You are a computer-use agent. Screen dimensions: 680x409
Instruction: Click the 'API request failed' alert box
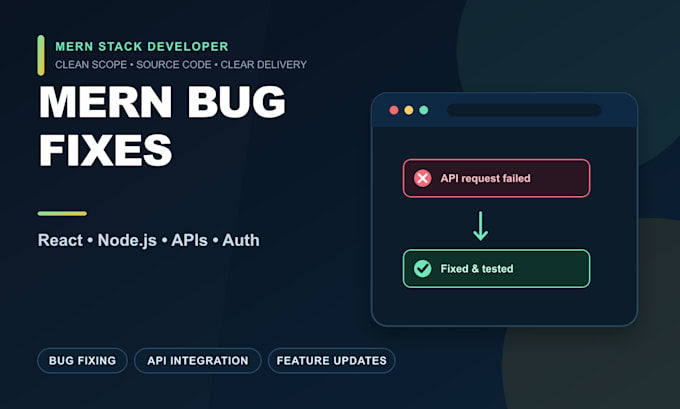point(497,178)
